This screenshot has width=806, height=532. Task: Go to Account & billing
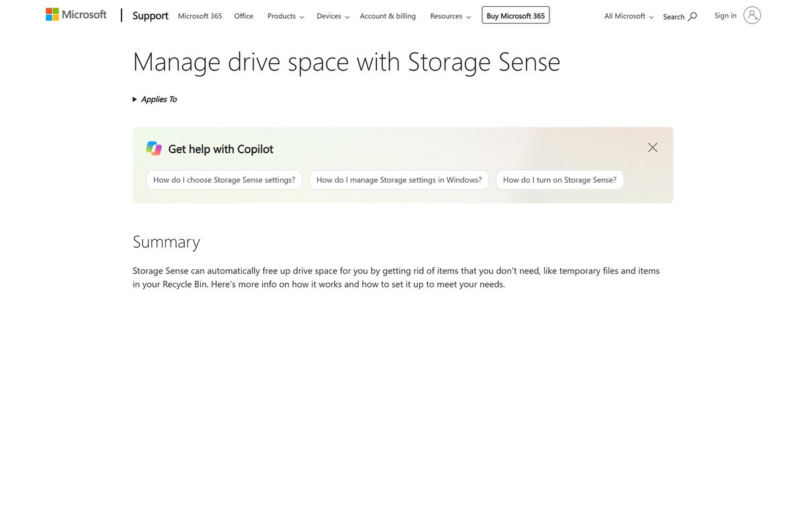(388, 15)
